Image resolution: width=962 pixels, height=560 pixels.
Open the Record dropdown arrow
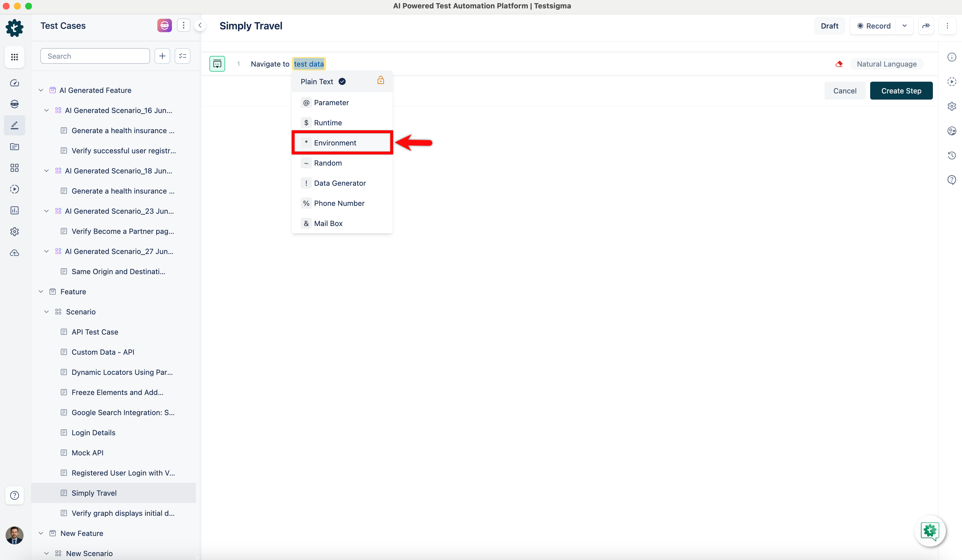click(904, 26)
